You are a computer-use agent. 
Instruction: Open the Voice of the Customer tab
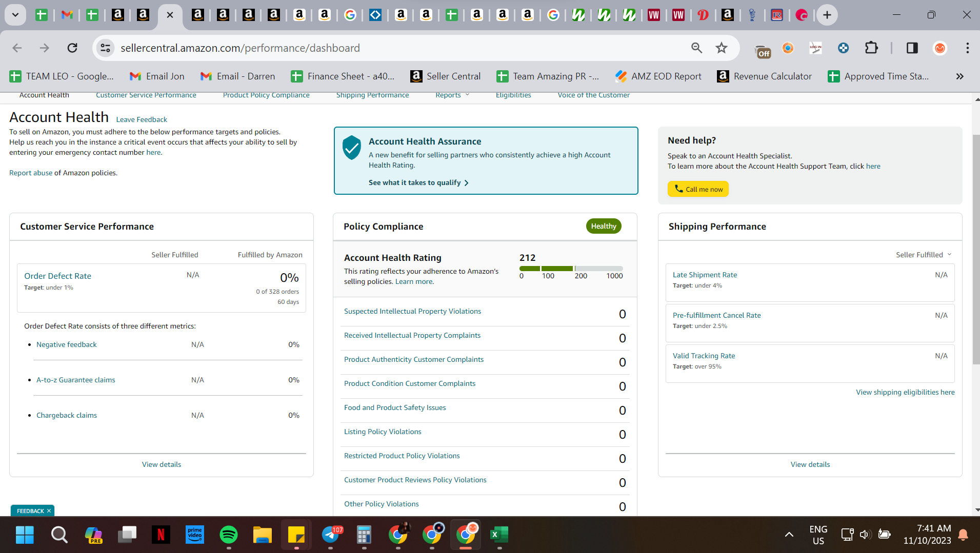tap(594, 95)
